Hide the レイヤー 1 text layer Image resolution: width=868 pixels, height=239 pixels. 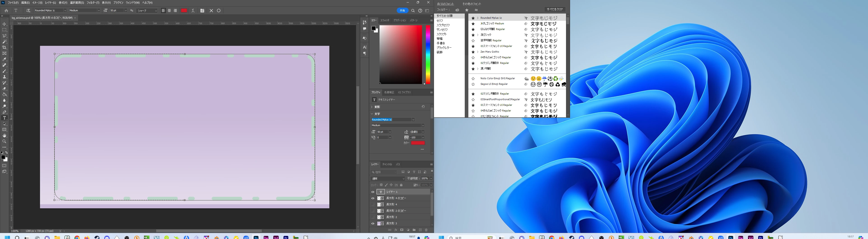coord(373,192)
